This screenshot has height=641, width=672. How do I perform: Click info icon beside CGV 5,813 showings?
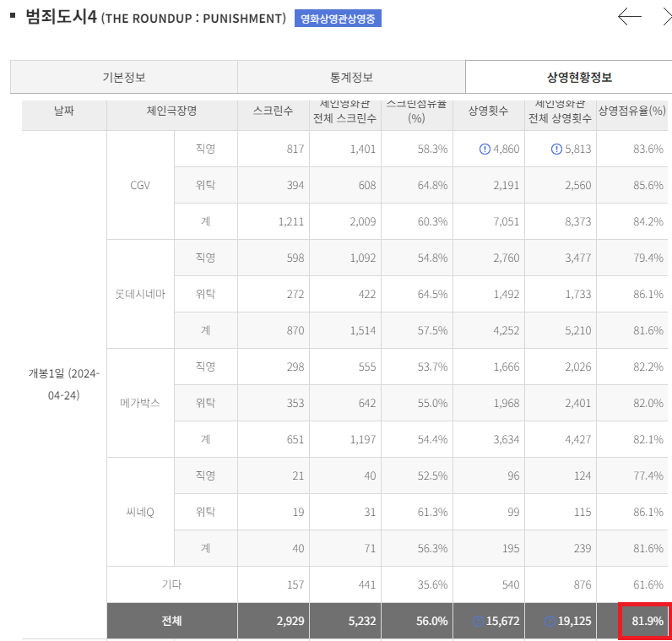(556, 149)
